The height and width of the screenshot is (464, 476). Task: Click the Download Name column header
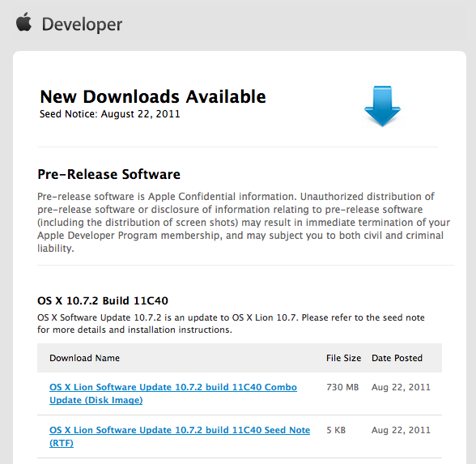point(85,358)
